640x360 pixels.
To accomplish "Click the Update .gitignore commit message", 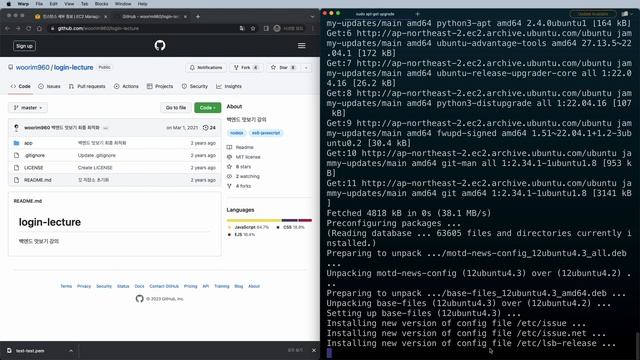I will [x=97, y=156].
